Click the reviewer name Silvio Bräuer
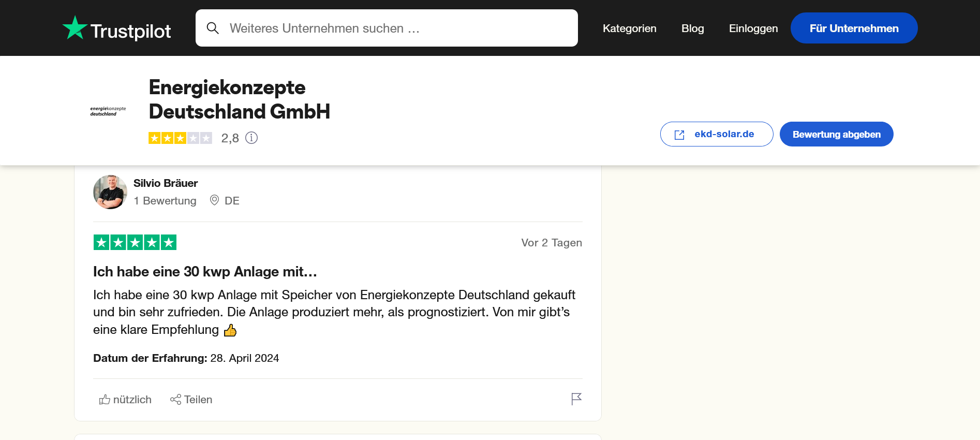Image resolution: width=980 pixels, height=440 pixels. click(166, 183)
